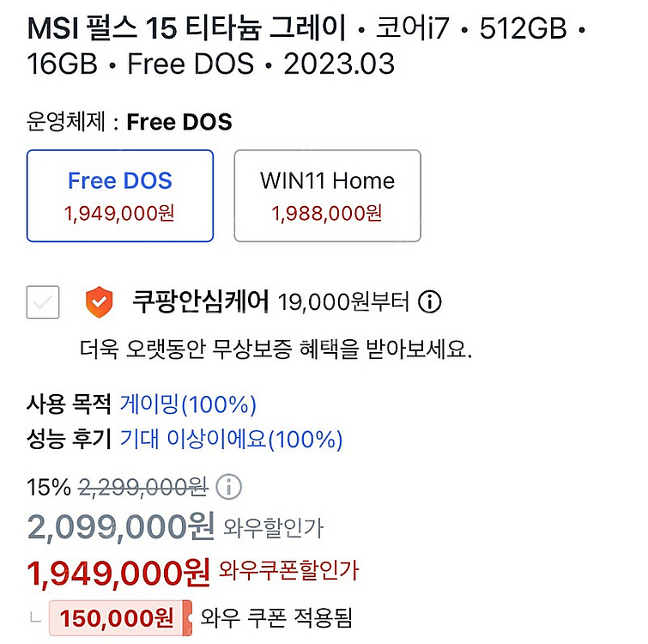
Task: Click the 사용 목적 label
Action: point(69,404)
